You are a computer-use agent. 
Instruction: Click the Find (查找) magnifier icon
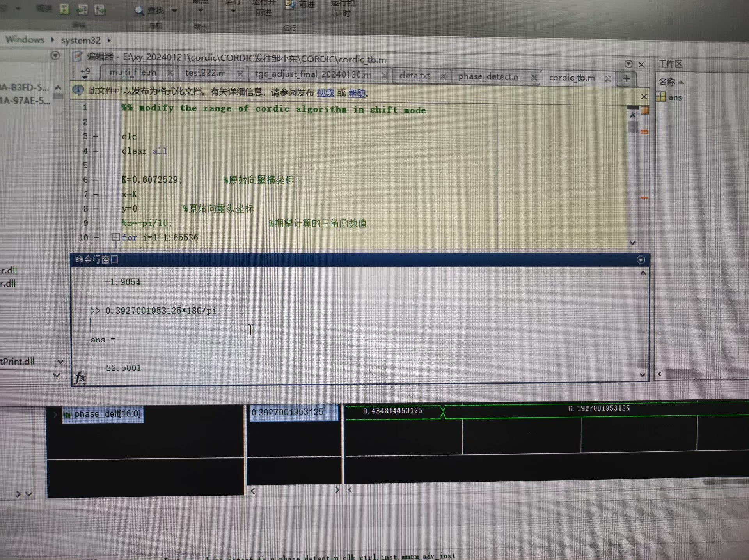pos(139,11)
